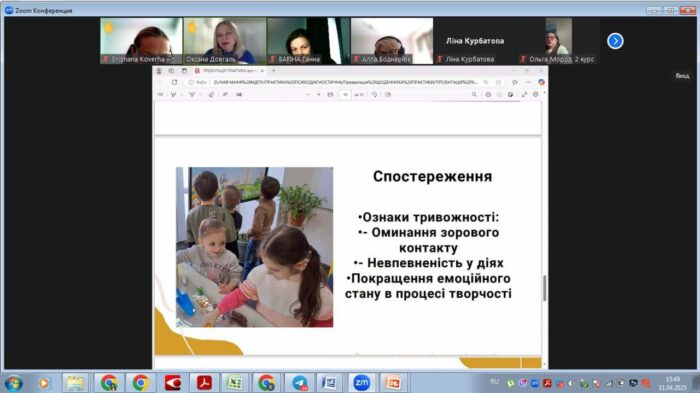
Task: Open a new browser tab with the plus
Action: coord(274,71)
